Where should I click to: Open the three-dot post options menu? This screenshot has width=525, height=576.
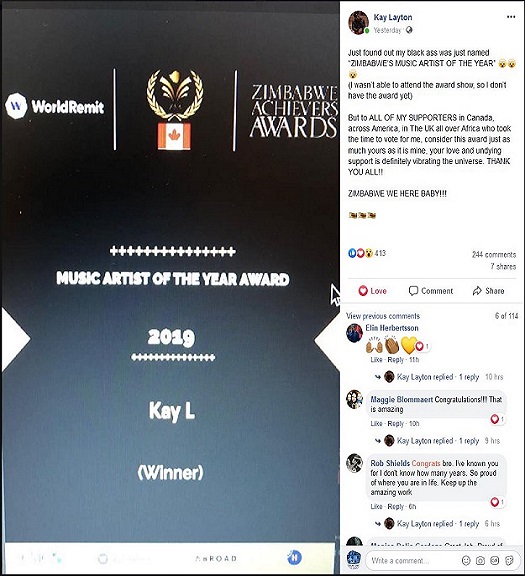click(x=511, y=17)
